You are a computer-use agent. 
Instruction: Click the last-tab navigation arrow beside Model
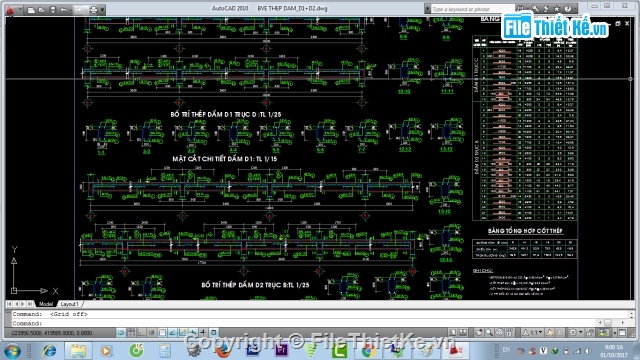30,304
